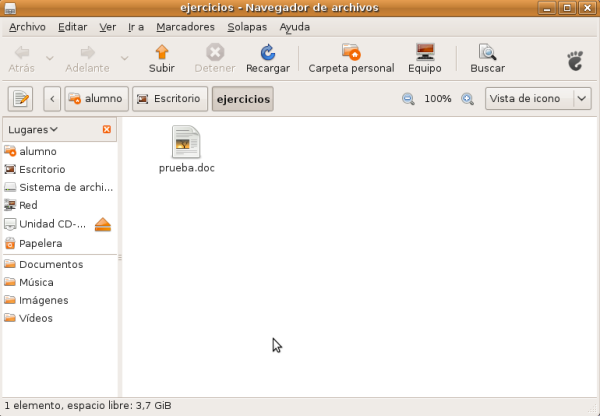Open the Adelante history dropdown arrow
This screenshot has width=600, height=416.
[x=124, y=58]
